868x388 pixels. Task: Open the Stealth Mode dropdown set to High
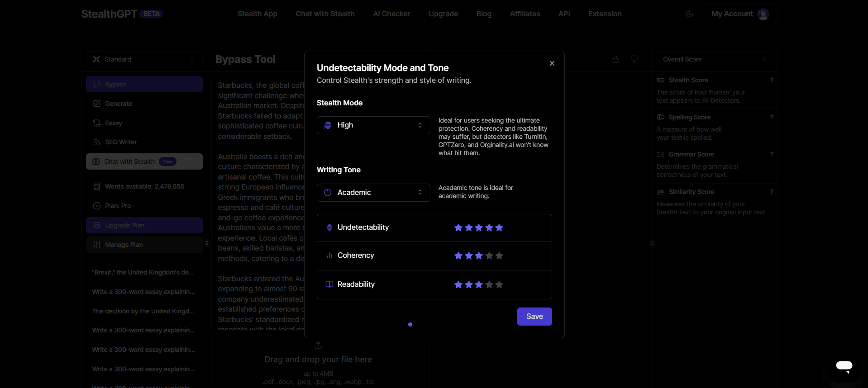[373, 125]
